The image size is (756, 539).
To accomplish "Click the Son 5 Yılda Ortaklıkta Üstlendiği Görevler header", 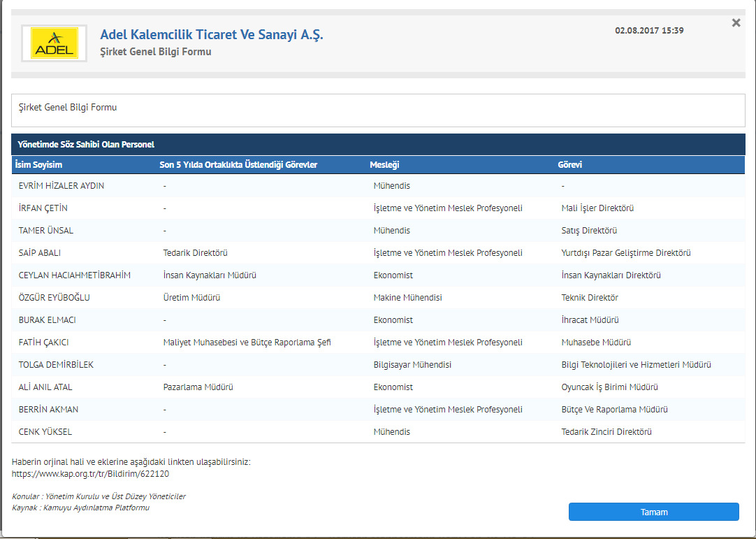I will pyautogui.click(x=238, y=164).
